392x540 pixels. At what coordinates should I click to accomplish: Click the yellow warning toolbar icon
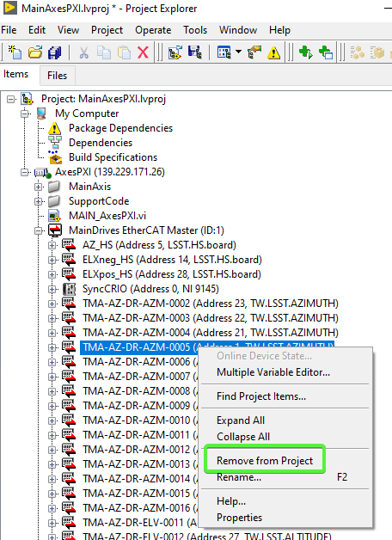coord(274,52)
